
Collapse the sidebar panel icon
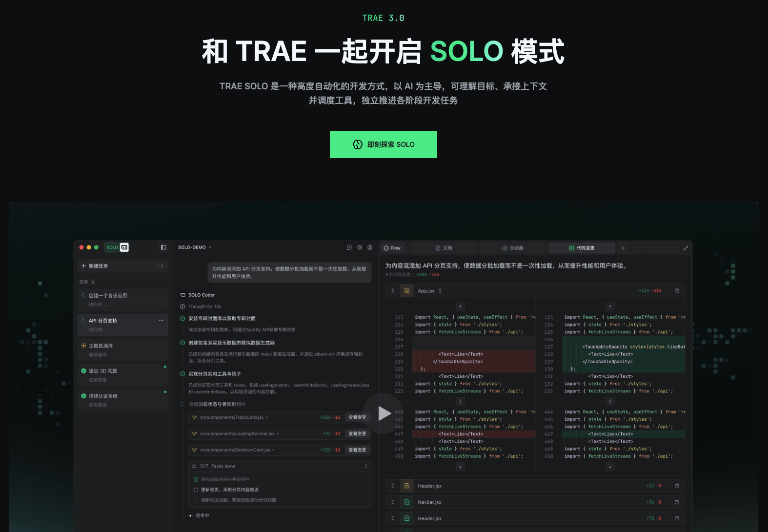(163, 247)
